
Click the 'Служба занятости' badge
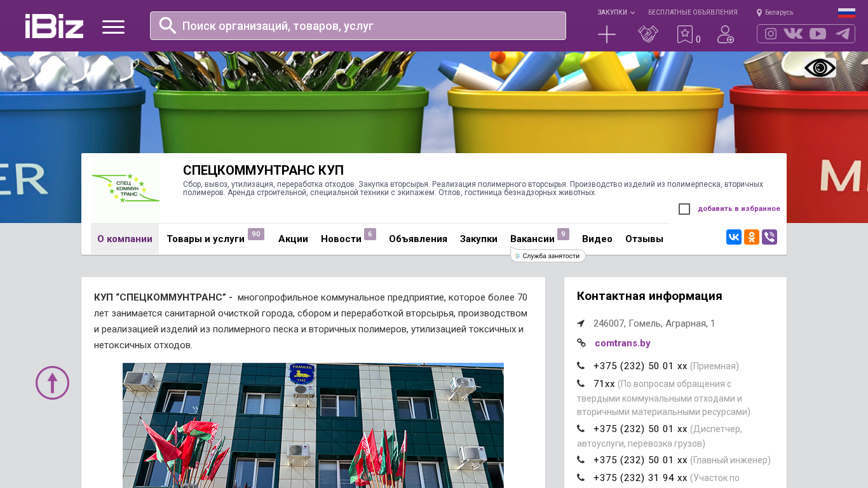coord(548,256)
